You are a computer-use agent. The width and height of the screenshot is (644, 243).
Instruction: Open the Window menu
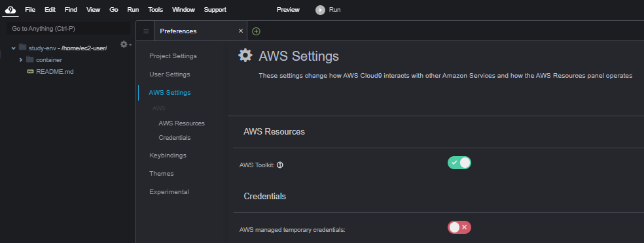click(184, 10)
